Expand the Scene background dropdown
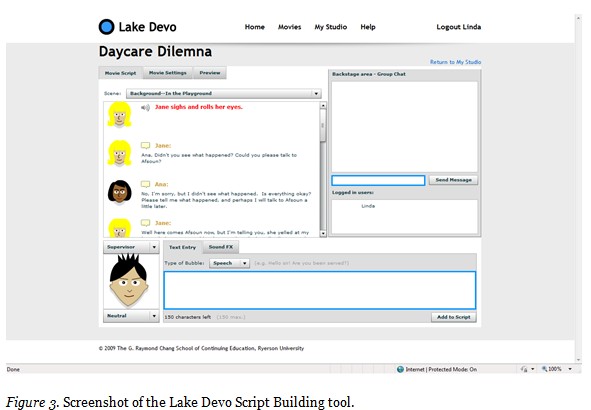The image size is (591, 410). click(224, 93)
